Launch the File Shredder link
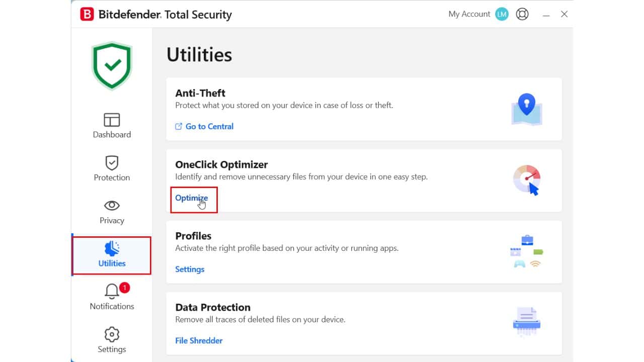 coord(199,340)
